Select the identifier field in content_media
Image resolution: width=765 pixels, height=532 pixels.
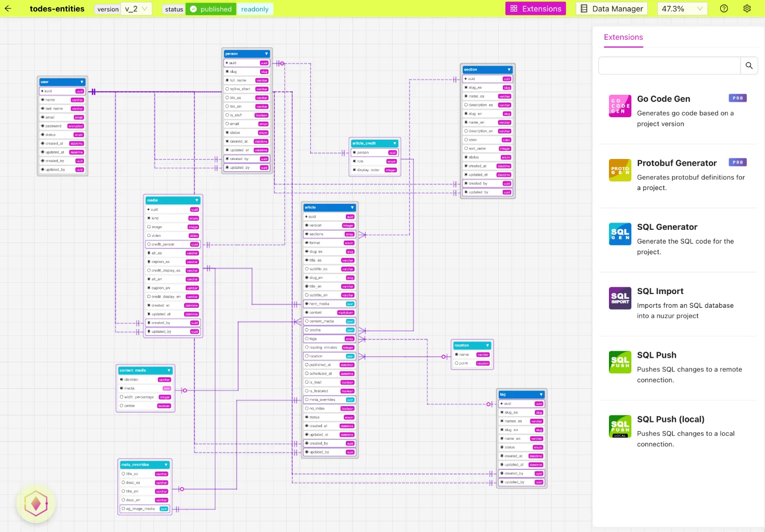click(x=146, y=380)
